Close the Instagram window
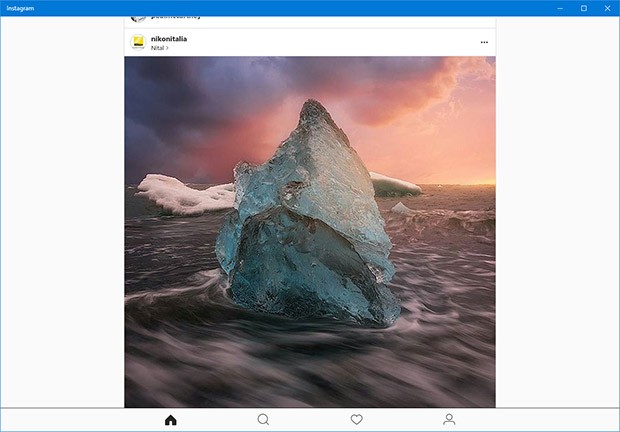Image resolution: width=620 pixels, height=432 pixels. (608, 8)
